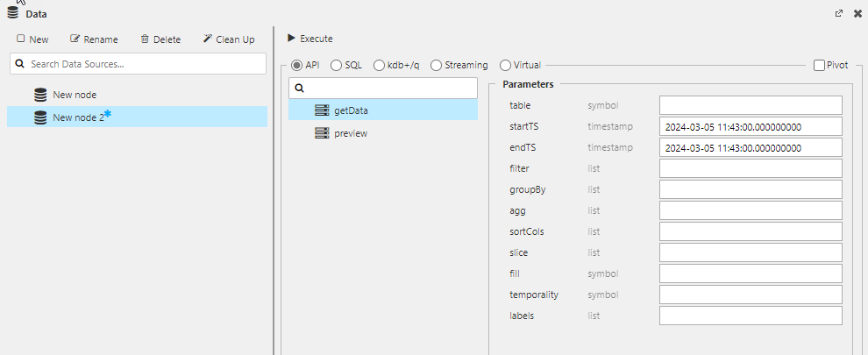Click the database icon beside New node
This screenshot has width=868, height=355.
40,95
